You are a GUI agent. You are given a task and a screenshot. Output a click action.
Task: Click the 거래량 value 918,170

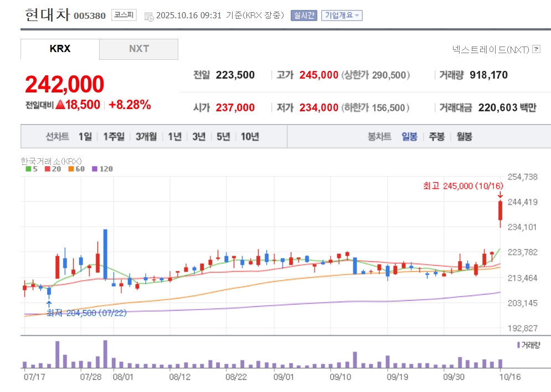(488, 75)
